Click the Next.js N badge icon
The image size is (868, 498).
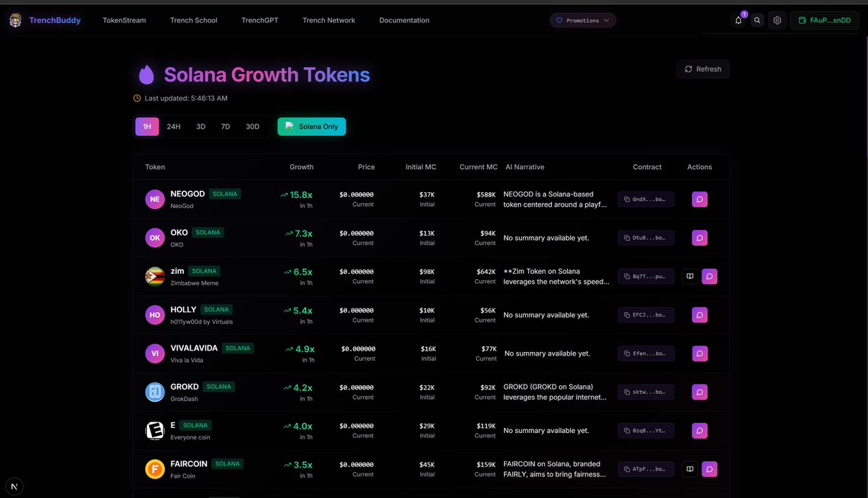[14, 485]
